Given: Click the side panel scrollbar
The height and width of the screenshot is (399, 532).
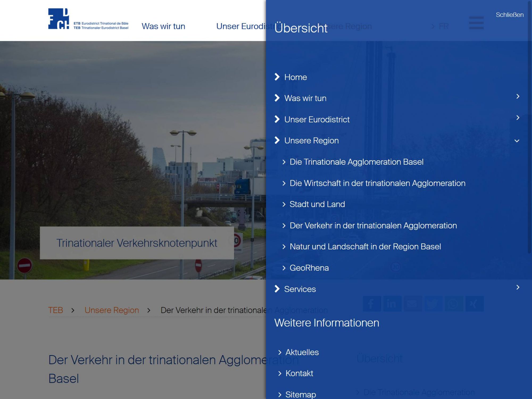Looking at the screenshot, I should click(x=529, y=128).
